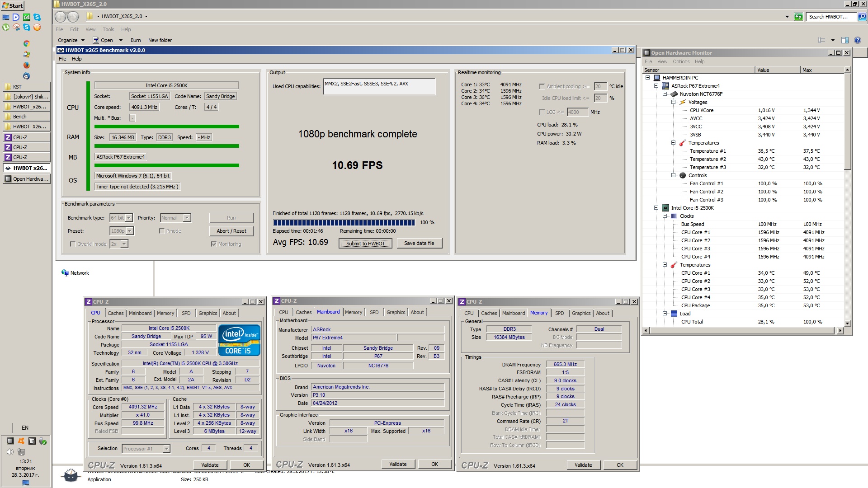This screenshot has width=868, height=488.
Task: Toggle the Monitoring checkbox
Action: point(214,244)
